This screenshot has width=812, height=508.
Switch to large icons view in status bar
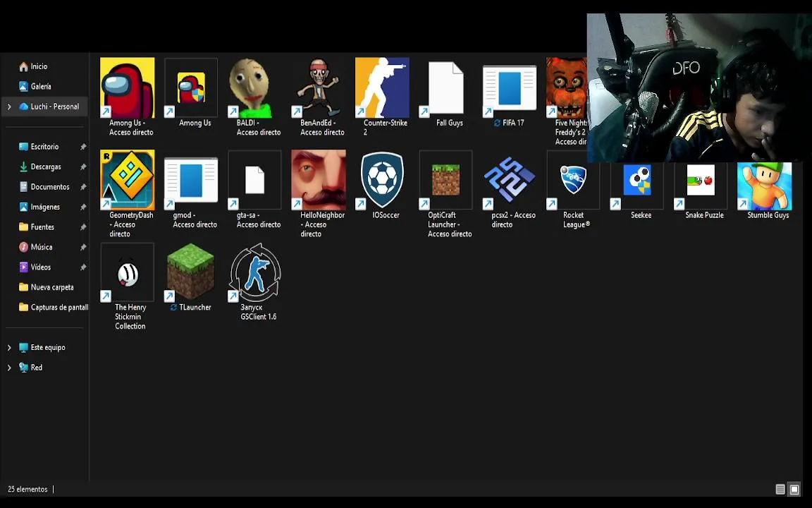[794, 490]
